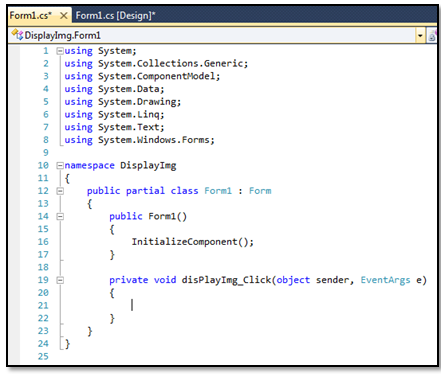Click line number 9 in the margin

click(x=46, y=153)
